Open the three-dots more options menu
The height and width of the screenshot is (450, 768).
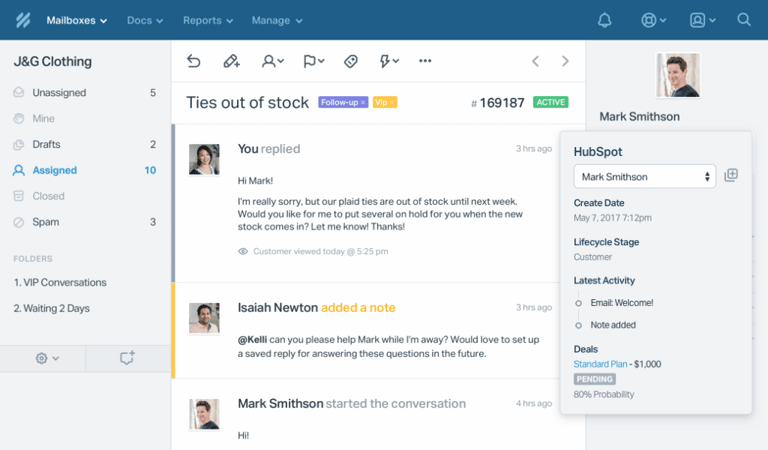[425, 61]
